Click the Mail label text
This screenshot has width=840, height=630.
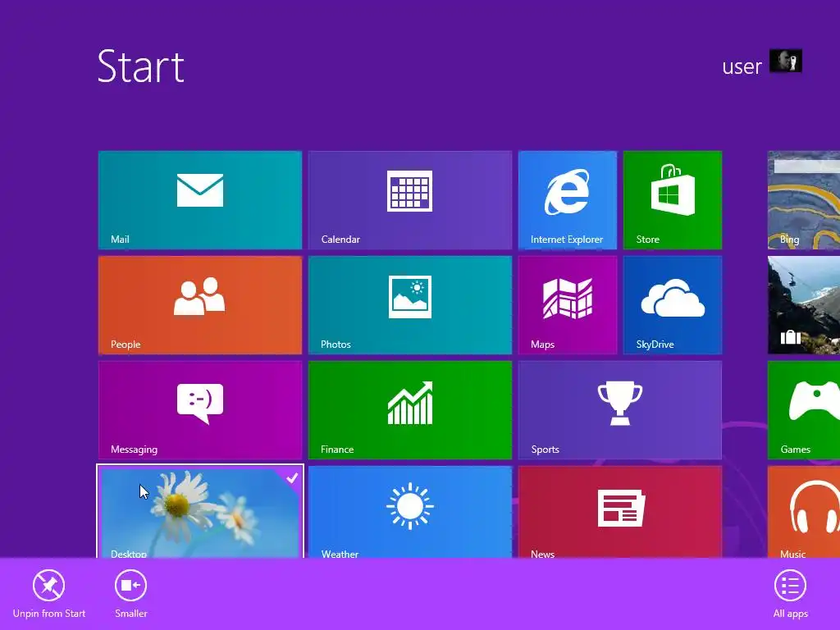coord(120,240)
